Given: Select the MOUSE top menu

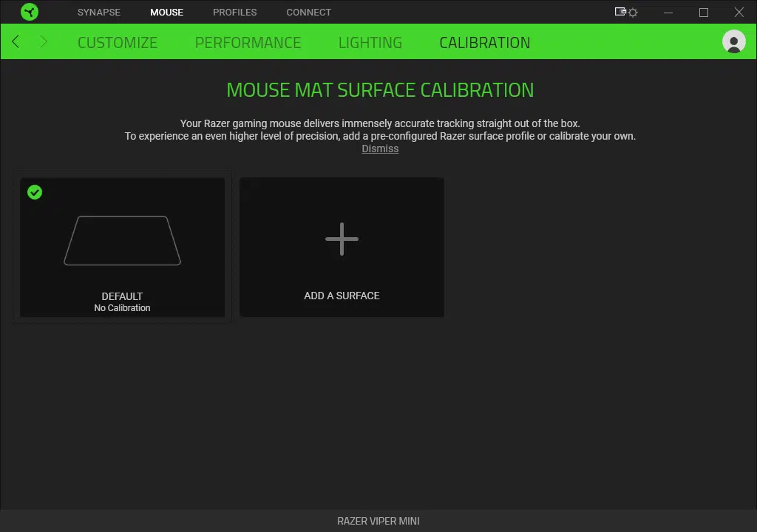Looking at the screenshot, I should coord(166,12).
